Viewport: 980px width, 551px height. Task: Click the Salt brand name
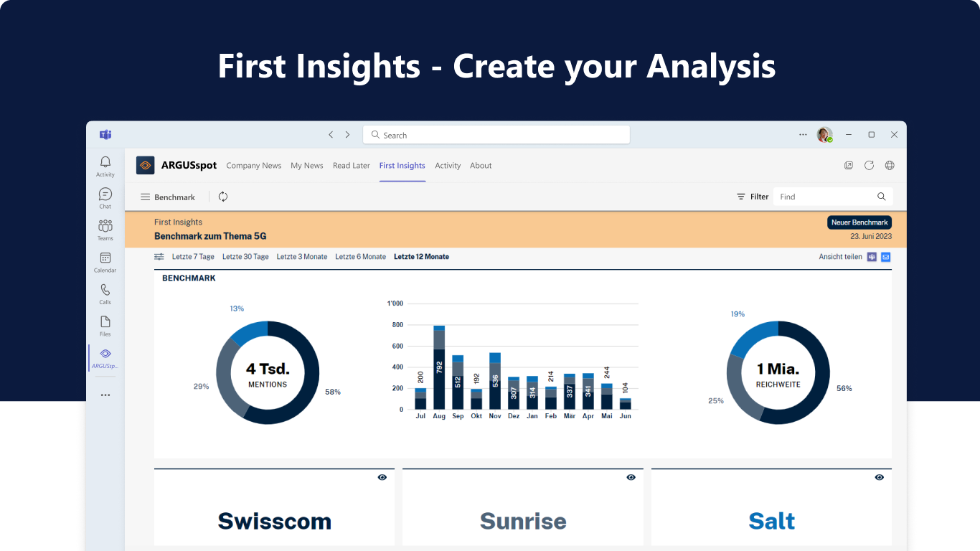(x=772, y=521)
